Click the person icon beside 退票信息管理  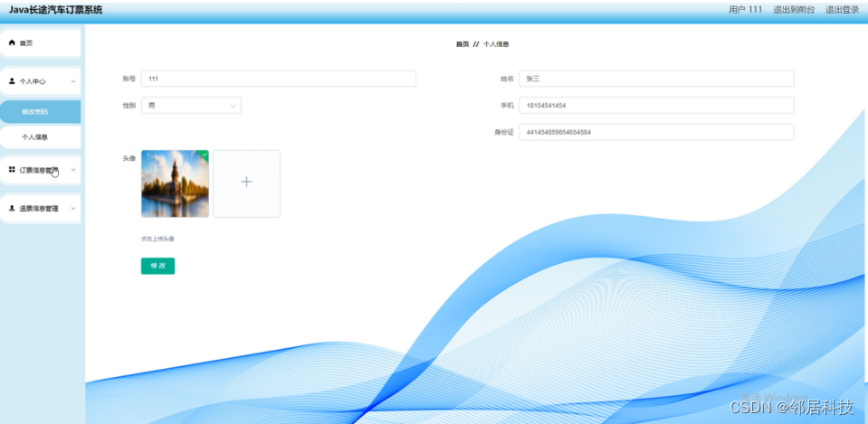coord(12,208)
